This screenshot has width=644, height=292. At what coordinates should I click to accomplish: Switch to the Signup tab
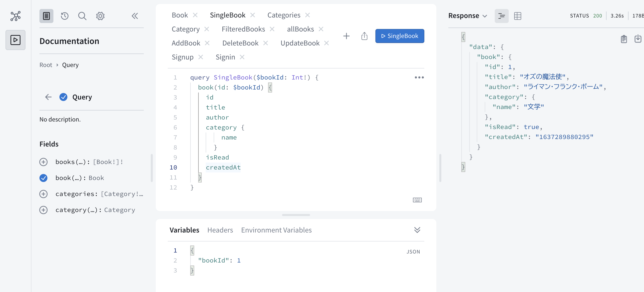182,57
